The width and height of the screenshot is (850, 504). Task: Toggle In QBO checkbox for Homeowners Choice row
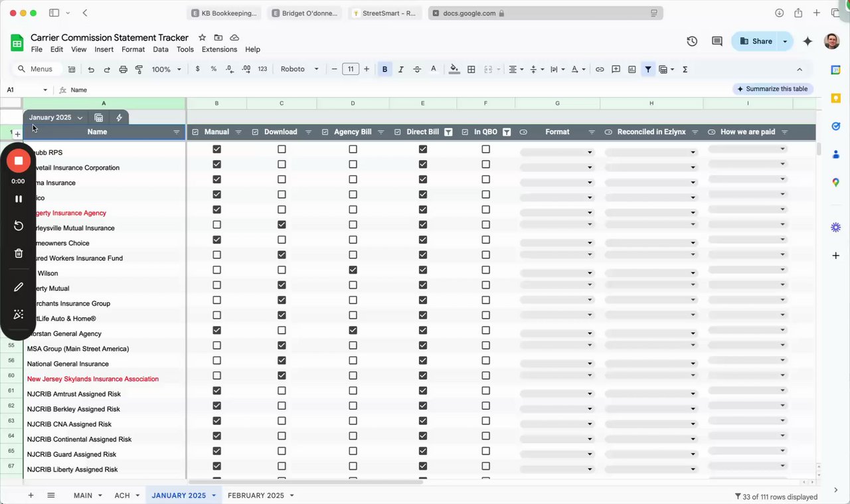485,240
